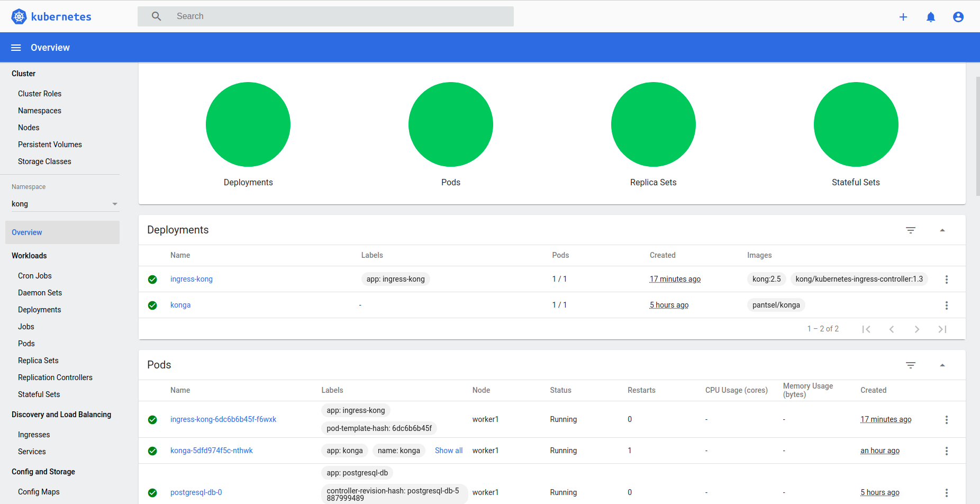Open the create new resource plus icon
This screenshot has width=980, height=504.
click(903, 17)
